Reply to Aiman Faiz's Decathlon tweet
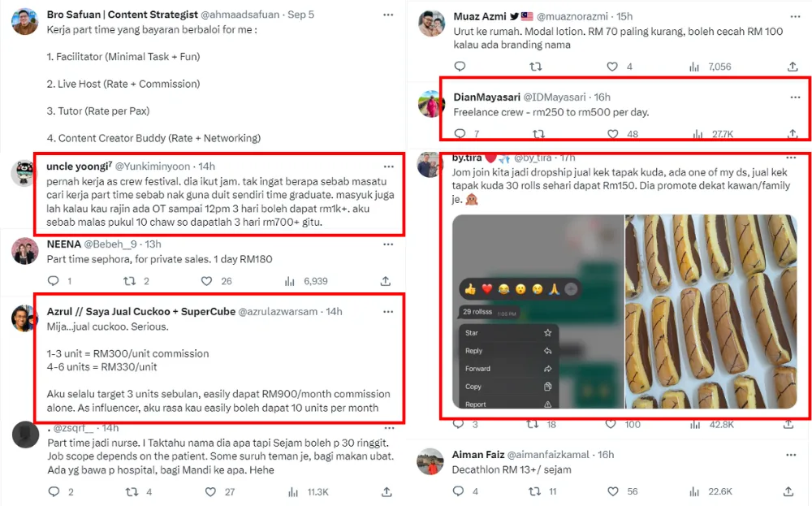The image size is (812, 506). pyautogui.click(x=459, y=491)
